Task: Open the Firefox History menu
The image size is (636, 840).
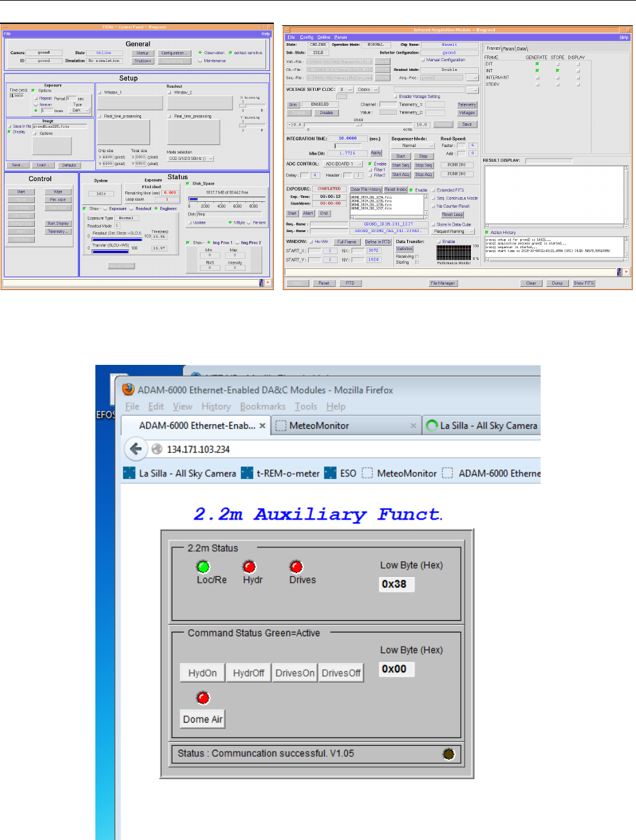Action: click(216, 407)
